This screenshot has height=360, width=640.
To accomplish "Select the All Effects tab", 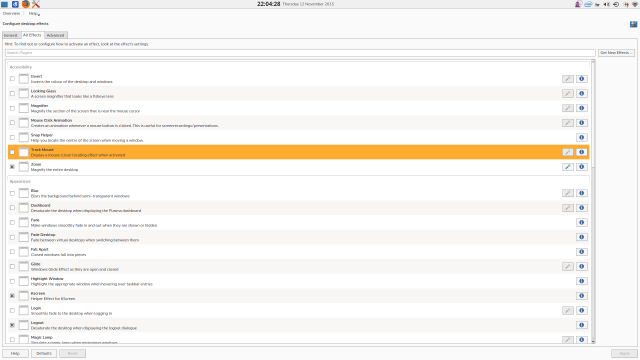I will pos(32,35).
